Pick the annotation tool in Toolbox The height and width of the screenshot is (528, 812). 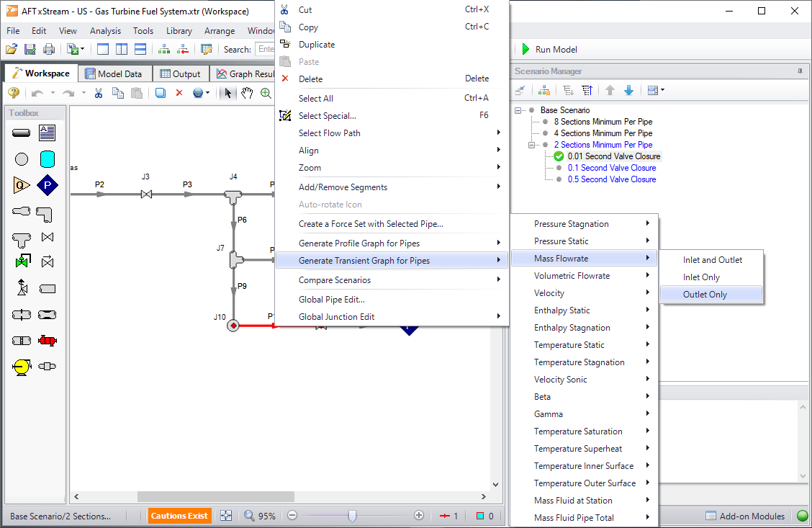click(47, 133)
